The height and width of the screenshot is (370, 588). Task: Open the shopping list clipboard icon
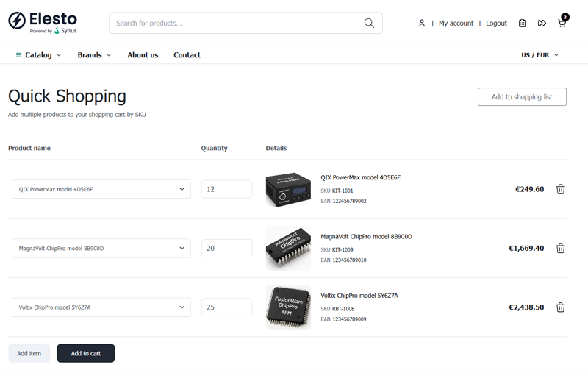click(522, 24)
